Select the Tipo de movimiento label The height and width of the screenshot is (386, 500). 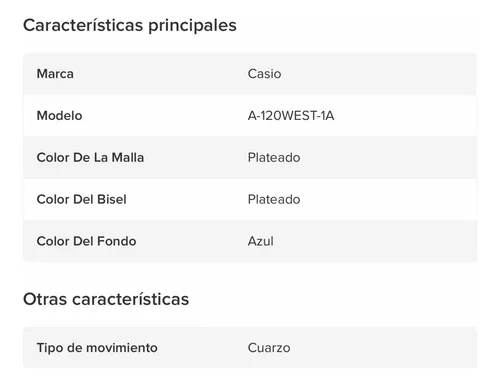97,348
